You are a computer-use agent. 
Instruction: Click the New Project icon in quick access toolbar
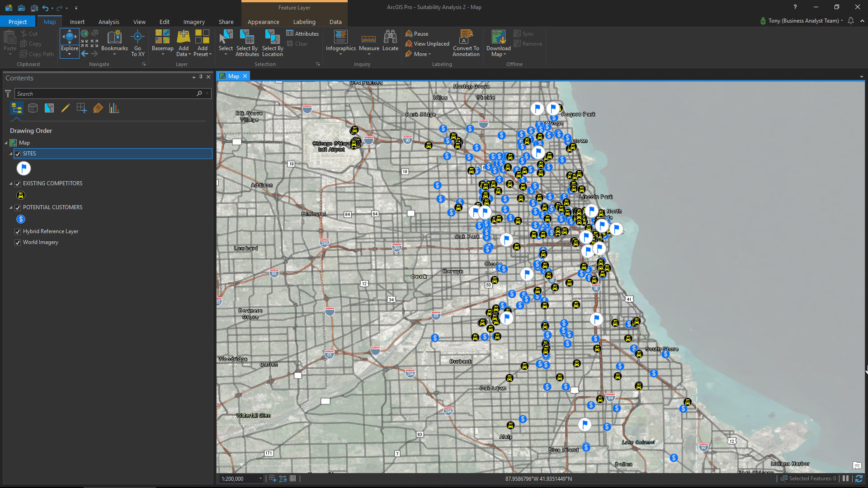coord(9,8)
